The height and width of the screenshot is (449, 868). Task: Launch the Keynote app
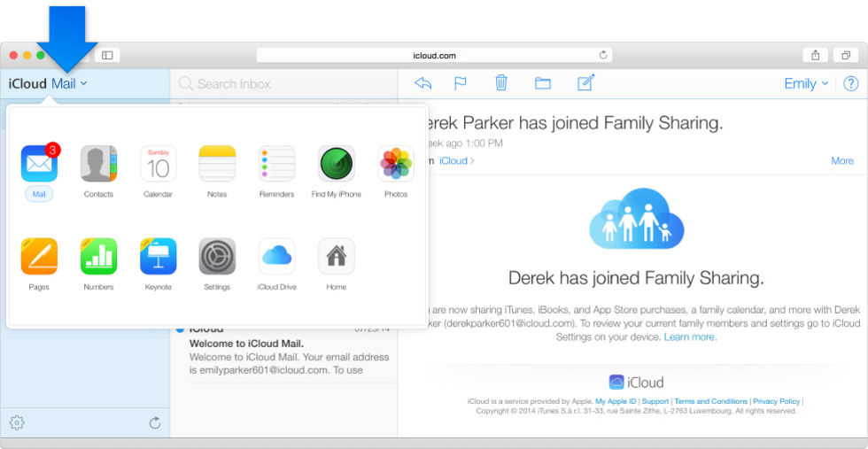pyautogui.click(x=158, y=257)
